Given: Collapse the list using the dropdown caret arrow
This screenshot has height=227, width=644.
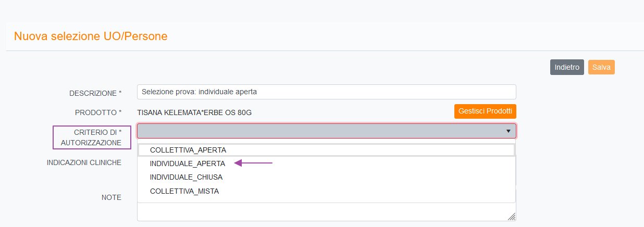Looking at the screenshot, I should (508, 131).
